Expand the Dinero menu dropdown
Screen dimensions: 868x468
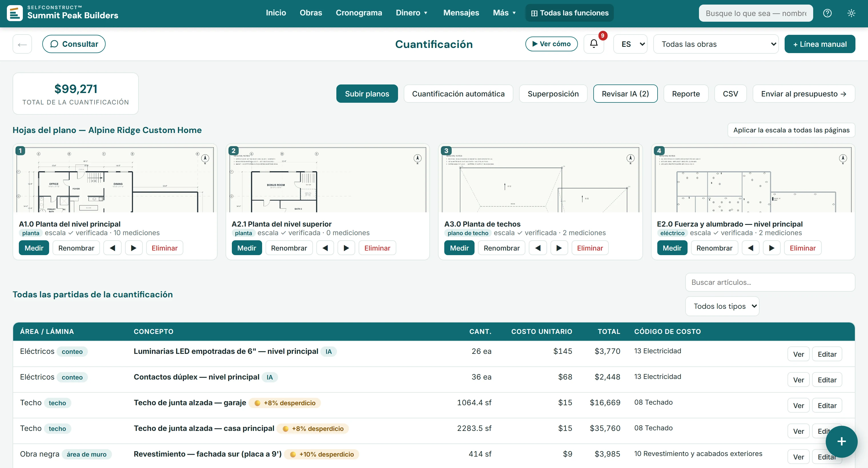[411, 13]
